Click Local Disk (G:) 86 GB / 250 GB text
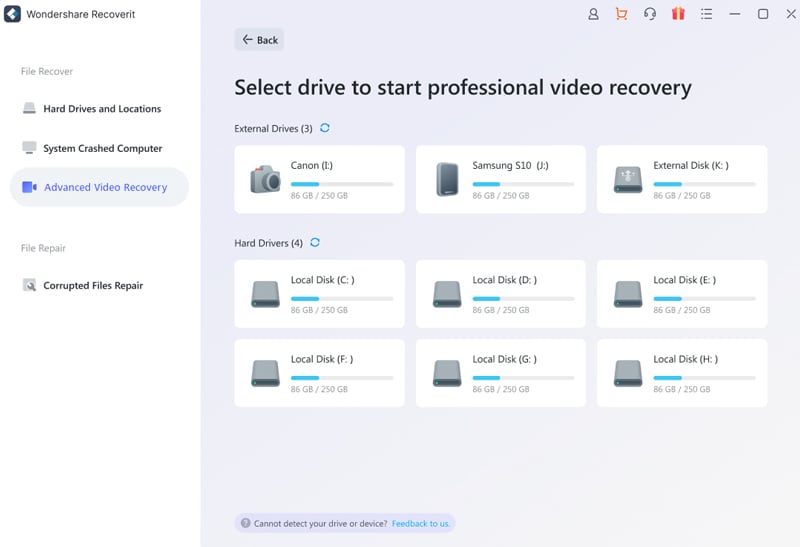 click(501, 389)
